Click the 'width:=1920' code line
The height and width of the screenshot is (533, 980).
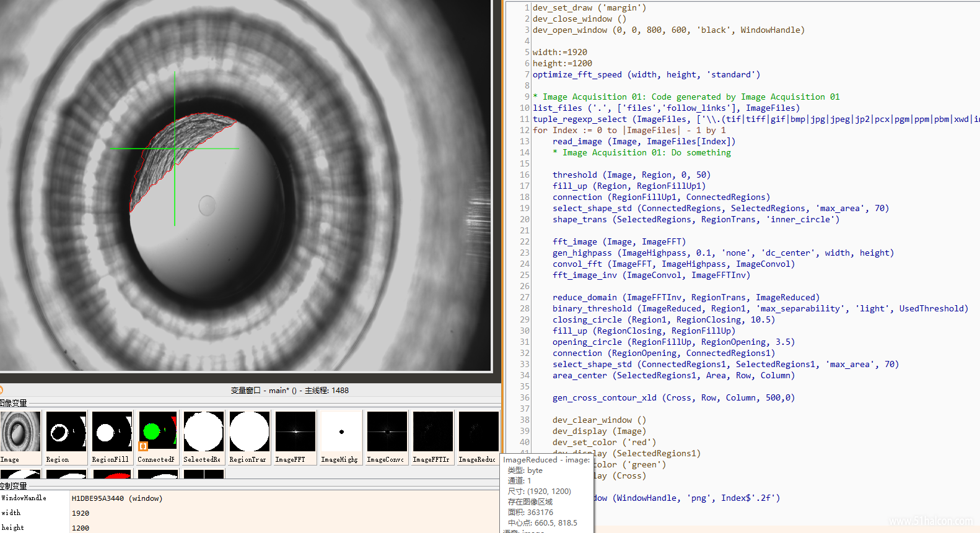(x=559, y=52)
